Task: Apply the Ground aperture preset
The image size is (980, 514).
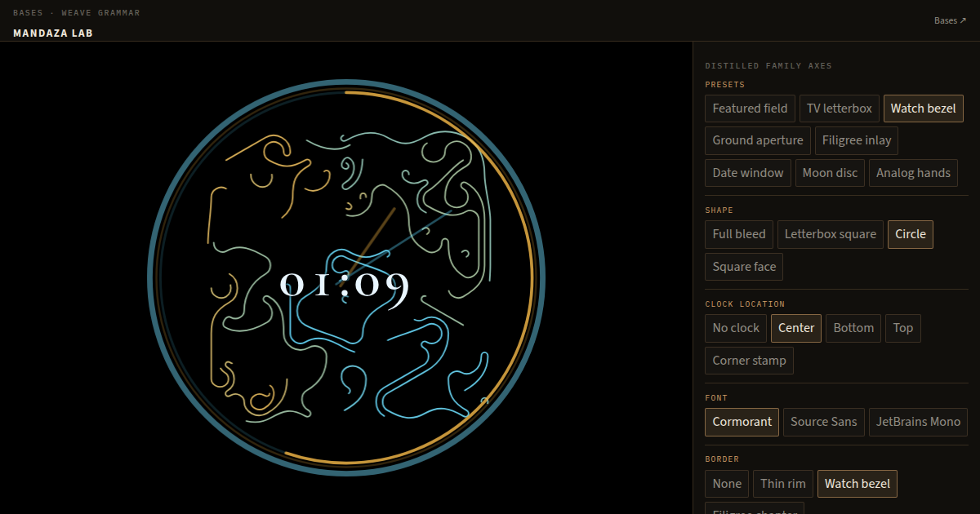Action: 758,140
